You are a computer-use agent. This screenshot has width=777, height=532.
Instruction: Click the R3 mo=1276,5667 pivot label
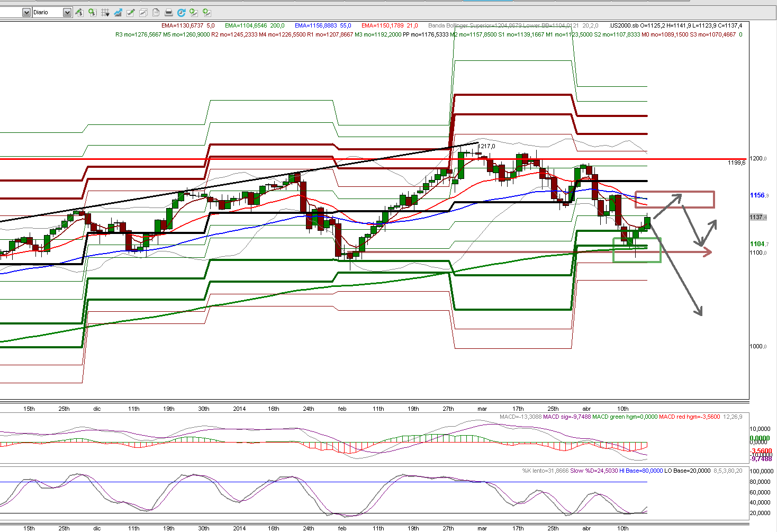pos(138,34)
